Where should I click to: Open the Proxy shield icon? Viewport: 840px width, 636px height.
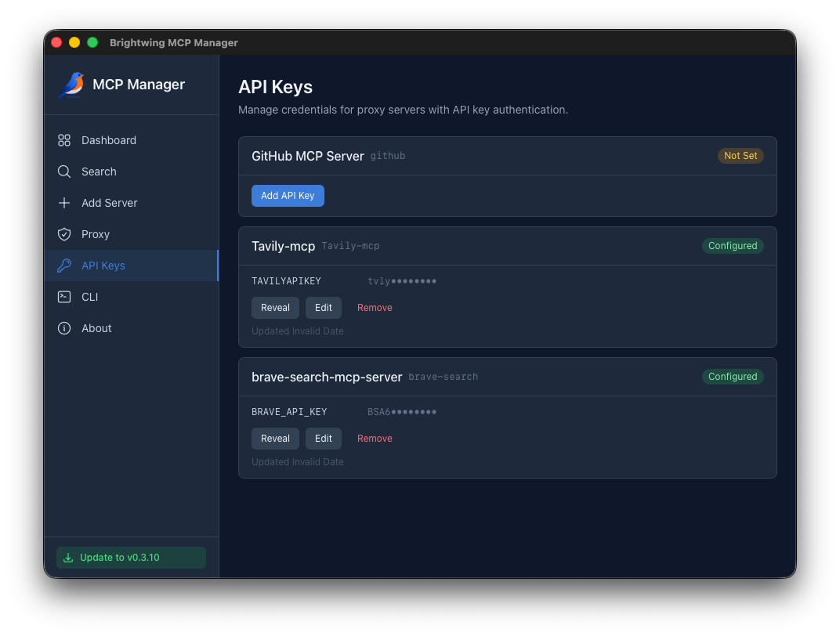pyautogui.click(x=64, y=234)
